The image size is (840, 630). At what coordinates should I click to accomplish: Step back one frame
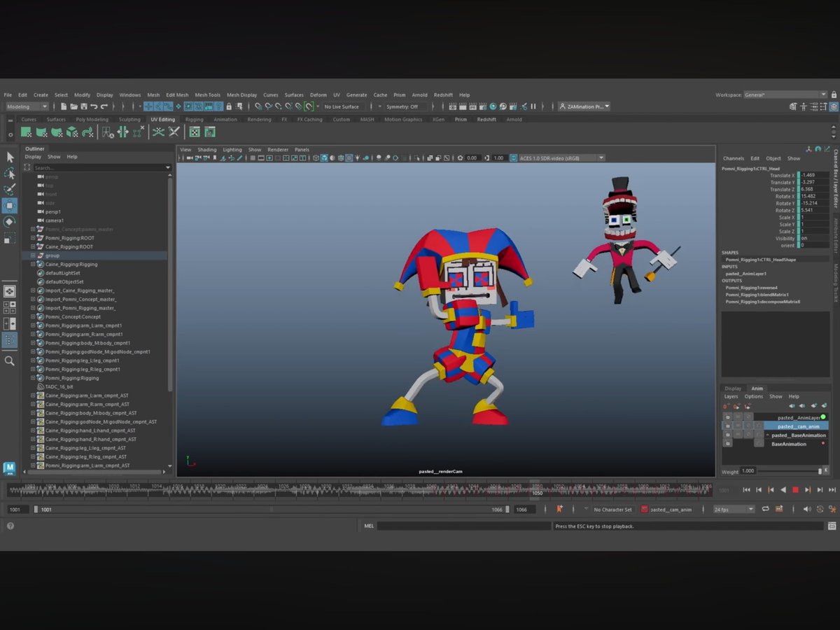click(x=758, y=490)
